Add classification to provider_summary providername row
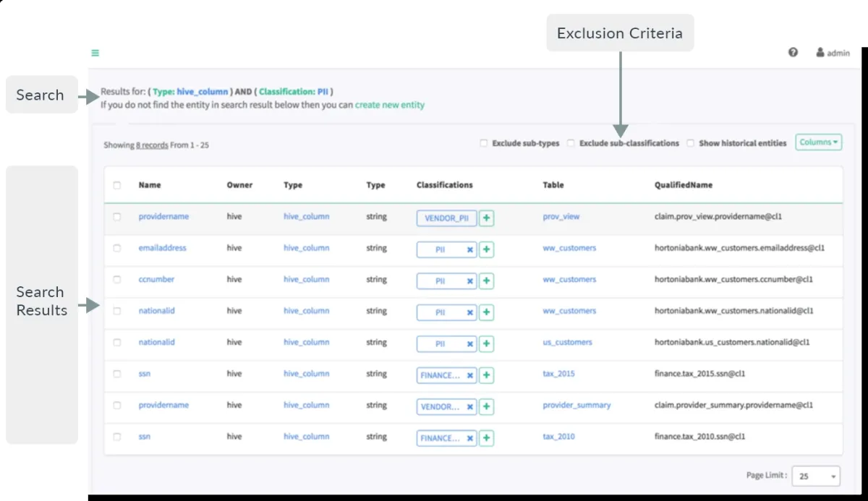The image size is (868, 501). pyautogui.click(x=486, y=406)
